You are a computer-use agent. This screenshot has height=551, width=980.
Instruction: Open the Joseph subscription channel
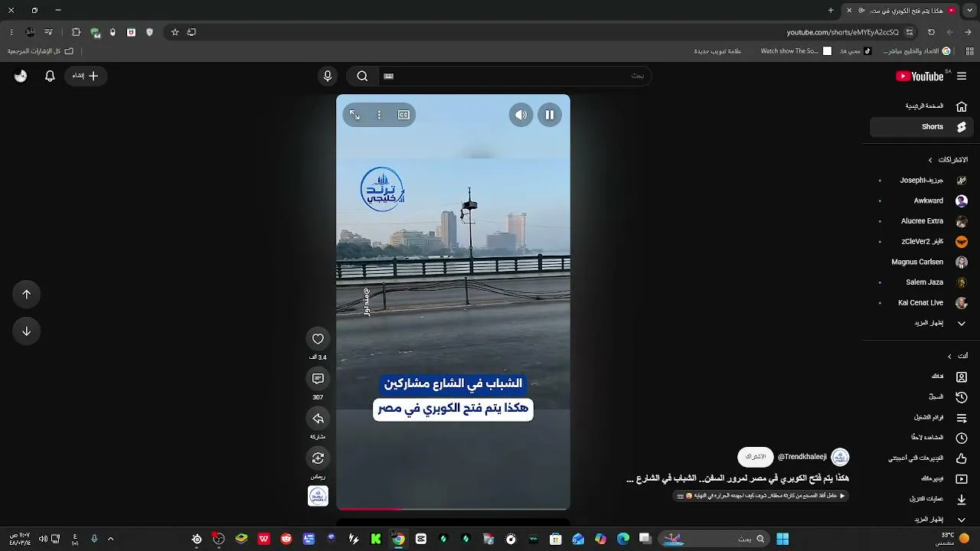tap(922, 181)
